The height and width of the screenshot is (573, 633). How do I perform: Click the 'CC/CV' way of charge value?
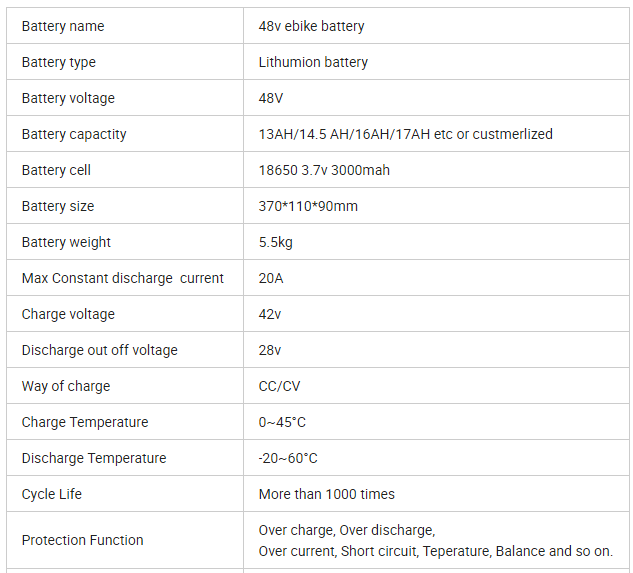(x=279, y=386)
